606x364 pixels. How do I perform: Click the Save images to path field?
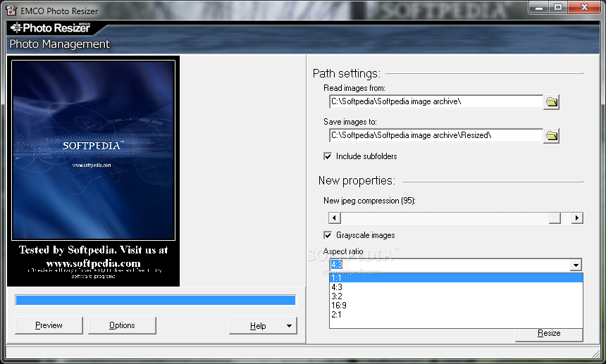pos(436,135)
